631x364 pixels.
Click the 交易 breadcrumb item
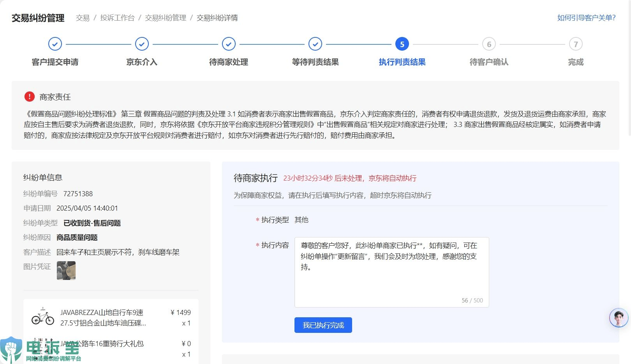click(82, 18)
